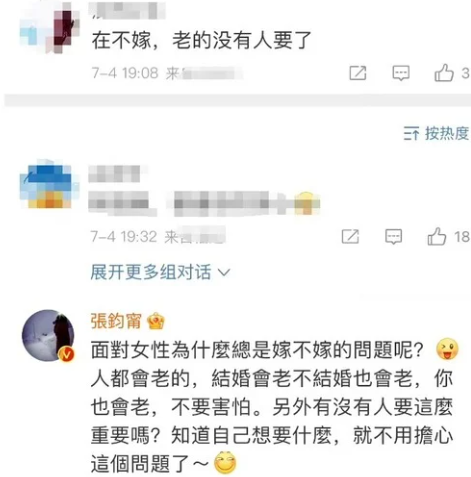The width and height of the screenshot is (471, 477).
Task: Click the blurred username of second commenter
Action: click(114, 174)
